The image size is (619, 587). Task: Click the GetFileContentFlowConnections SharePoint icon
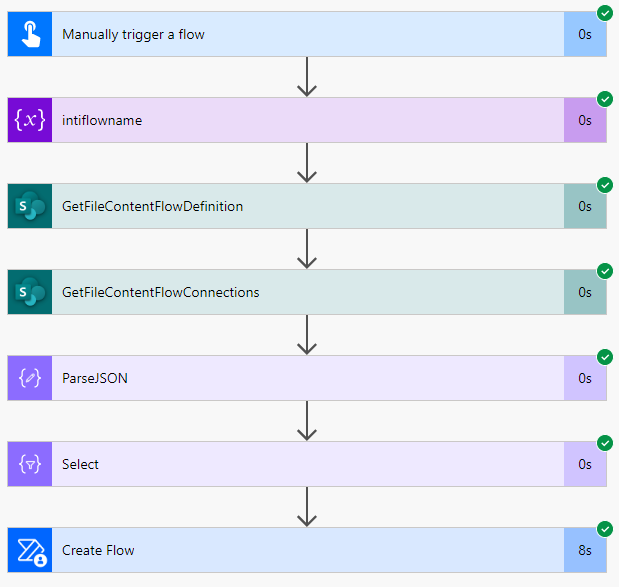point(29,292)
